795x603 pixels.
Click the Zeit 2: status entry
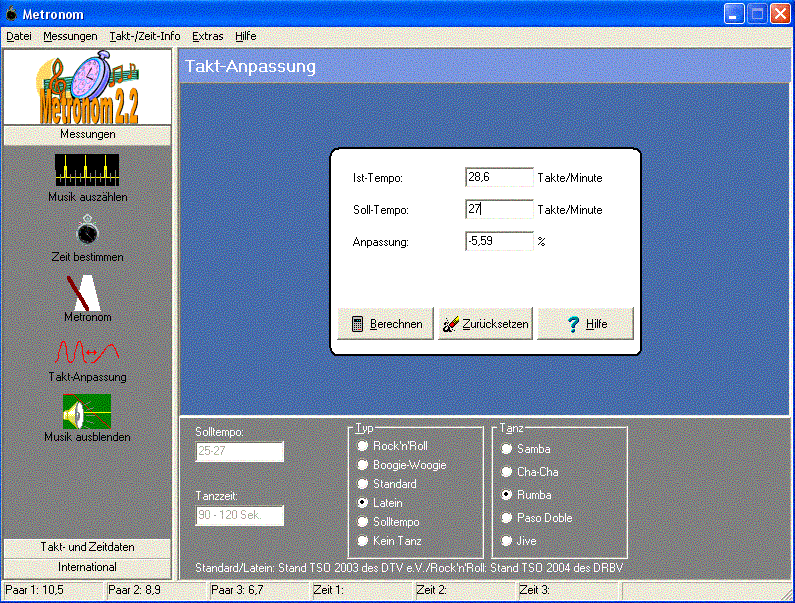(x=465, y=590)
